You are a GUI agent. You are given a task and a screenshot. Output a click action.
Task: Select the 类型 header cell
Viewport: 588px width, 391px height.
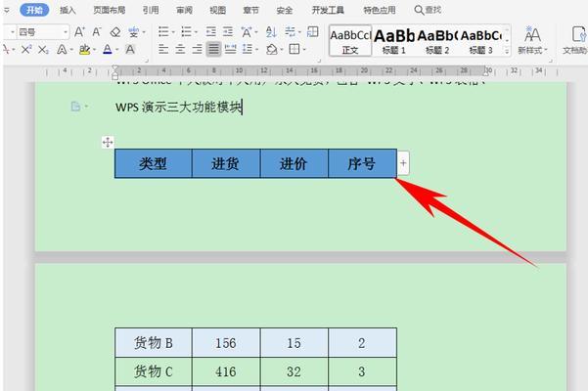coord(153,163)
